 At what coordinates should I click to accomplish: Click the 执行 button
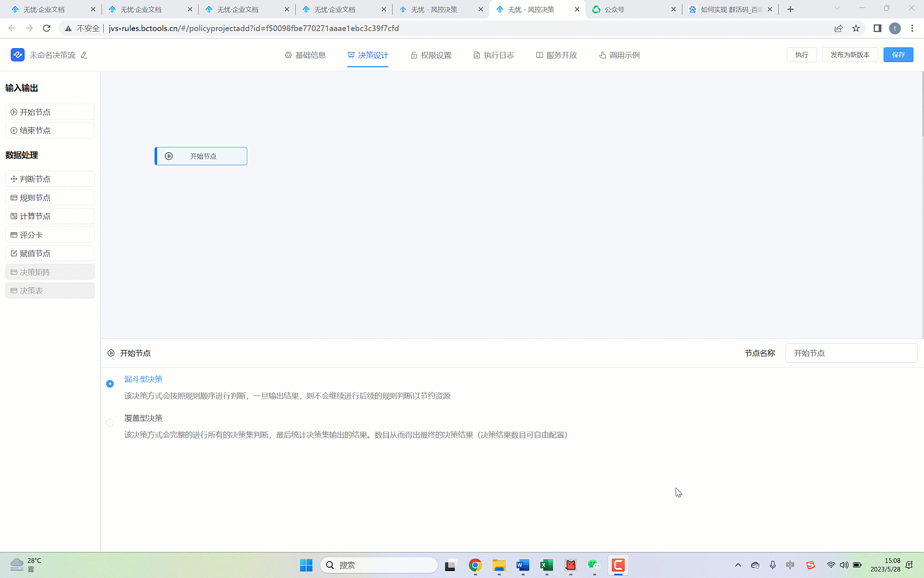[802, 55]
